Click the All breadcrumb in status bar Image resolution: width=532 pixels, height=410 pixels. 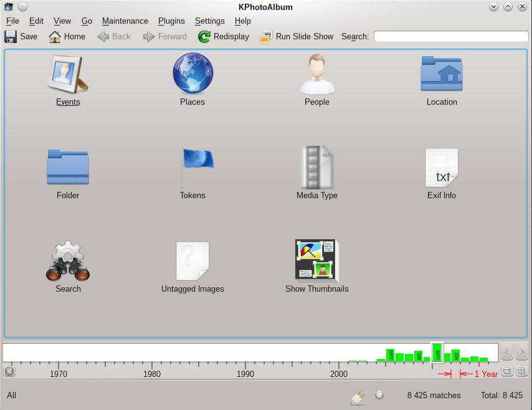coord(11,395)
